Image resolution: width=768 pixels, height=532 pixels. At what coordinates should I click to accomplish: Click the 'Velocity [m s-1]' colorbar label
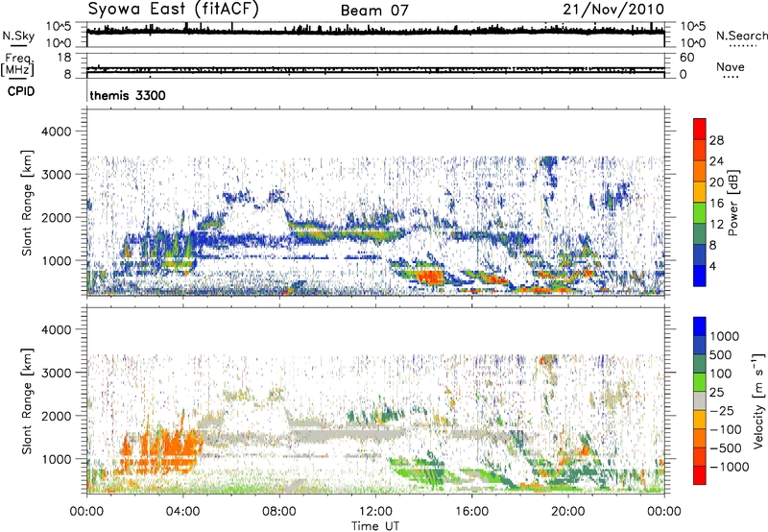tap(758, 399)
